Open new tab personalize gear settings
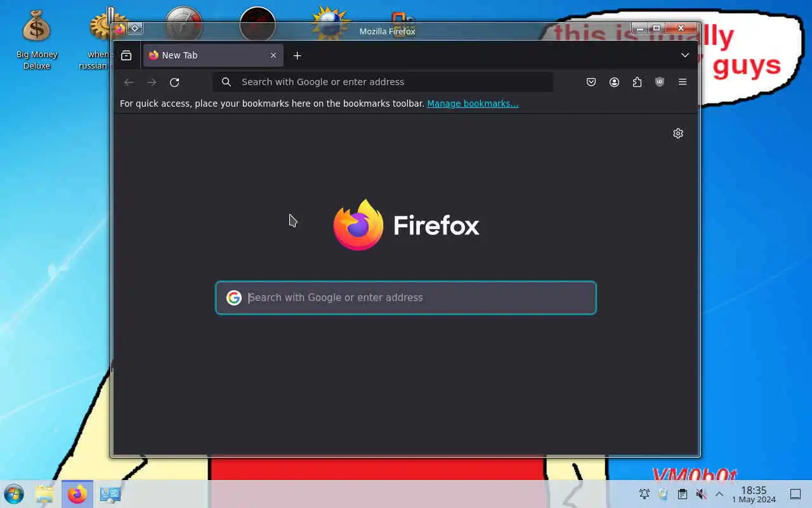Viewport: 812px width, 508px height. tap(678, 133)
